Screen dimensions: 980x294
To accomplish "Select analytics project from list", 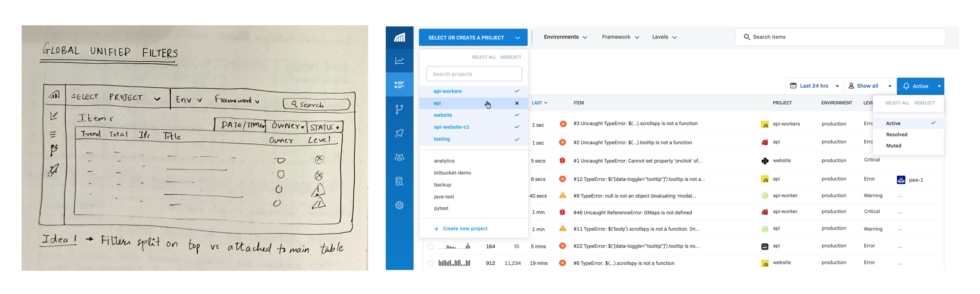I will click(444, 161).
